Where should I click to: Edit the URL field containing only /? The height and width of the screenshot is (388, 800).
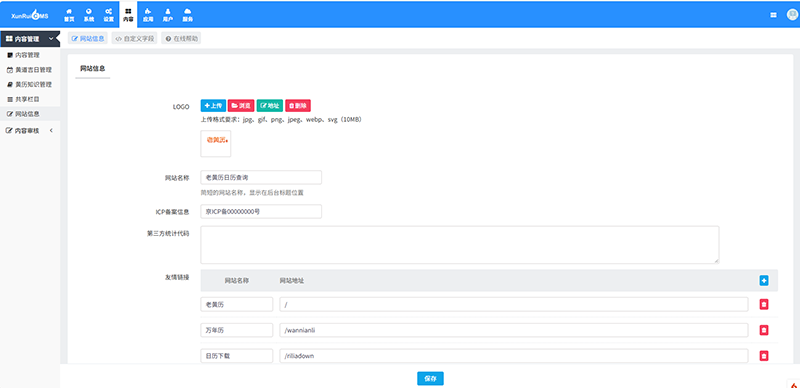point(514,304)
